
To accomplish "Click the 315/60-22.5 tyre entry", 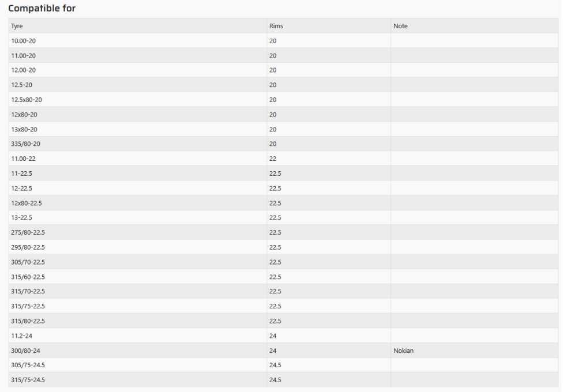I will point(28,277).
